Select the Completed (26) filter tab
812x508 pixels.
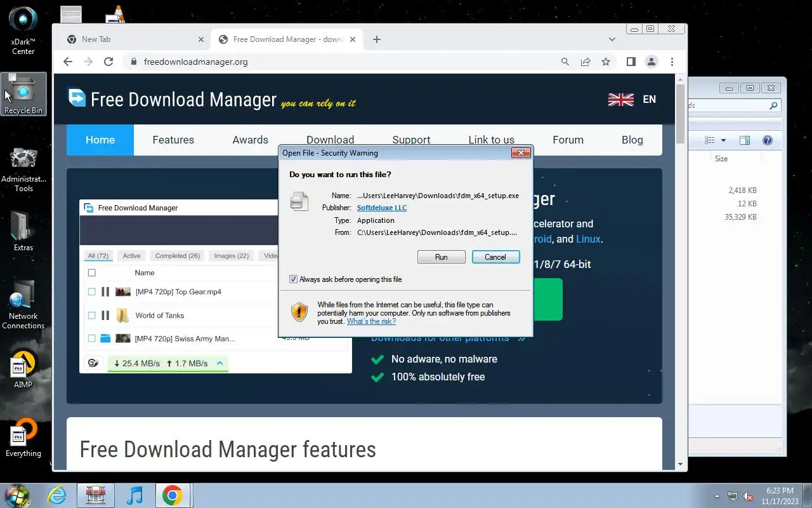(178, 256)
